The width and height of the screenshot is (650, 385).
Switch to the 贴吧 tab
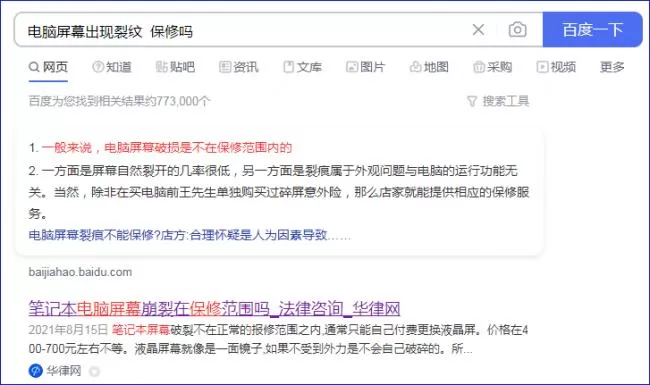pyautogui.click(x=175, y=67)
